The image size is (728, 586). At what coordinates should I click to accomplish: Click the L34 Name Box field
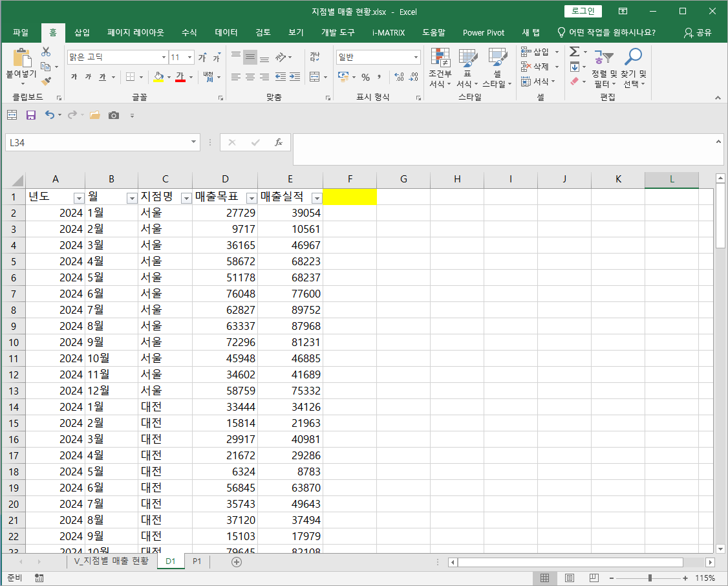(97, 142)
